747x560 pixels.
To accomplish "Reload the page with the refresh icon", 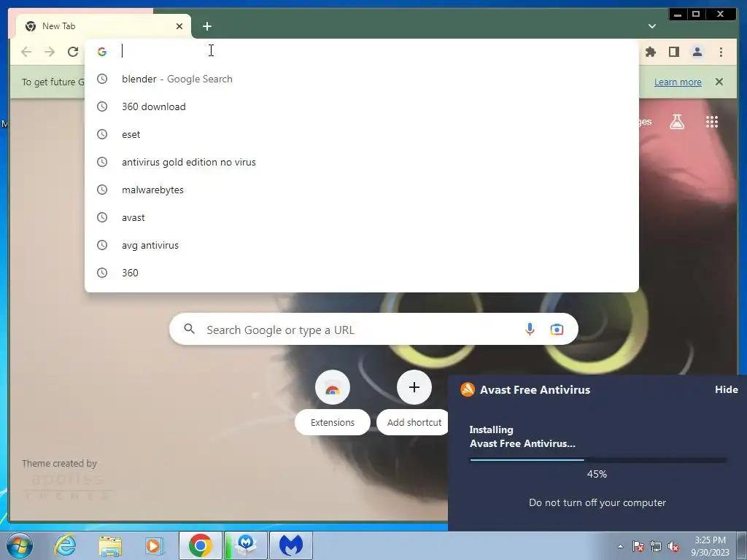I will click(x=73, y=52).
